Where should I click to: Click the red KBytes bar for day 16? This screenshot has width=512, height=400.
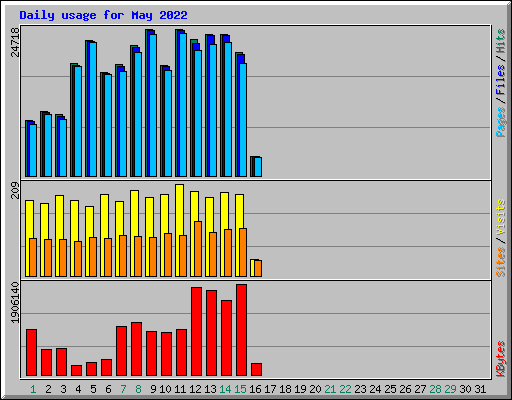point(256,369)
